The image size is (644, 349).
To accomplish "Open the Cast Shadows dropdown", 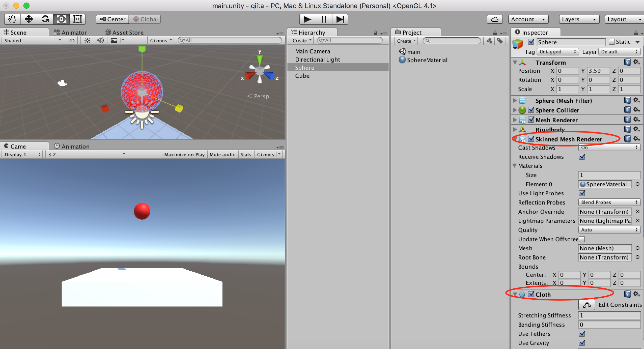I will (609, 147).
